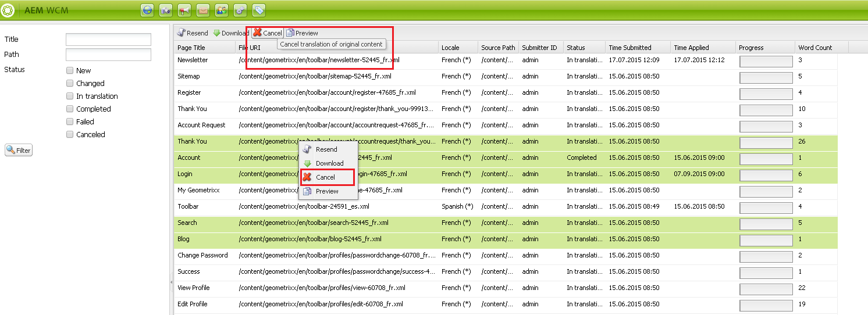868x315 pixels.
Task: Sort by the Page Title column header
Action: pos(191,48)
